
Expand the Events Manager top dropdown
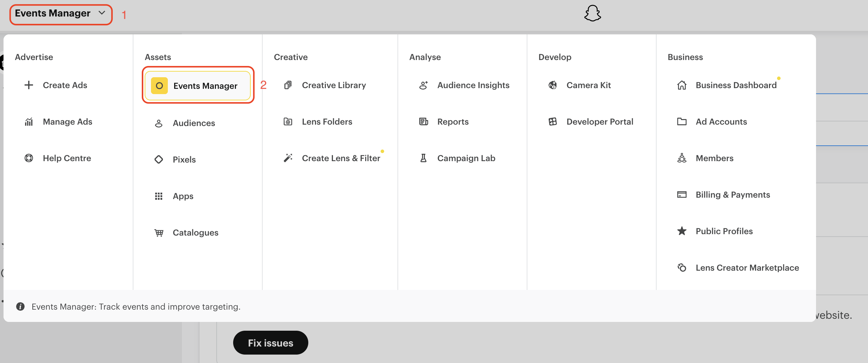click(60, 13)
